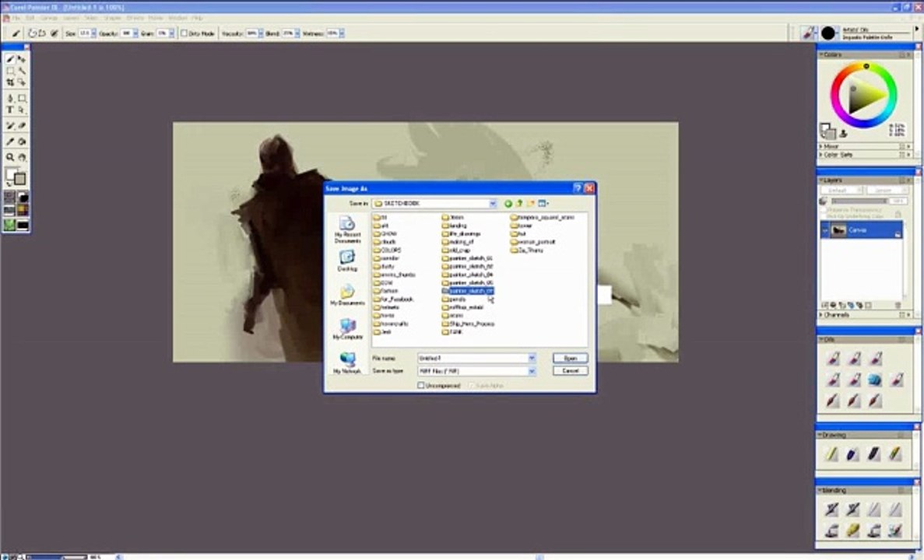Viewport: 924px width, 560px height.
Task: Open the COLORS folder
Action: (x=387, y=250)
